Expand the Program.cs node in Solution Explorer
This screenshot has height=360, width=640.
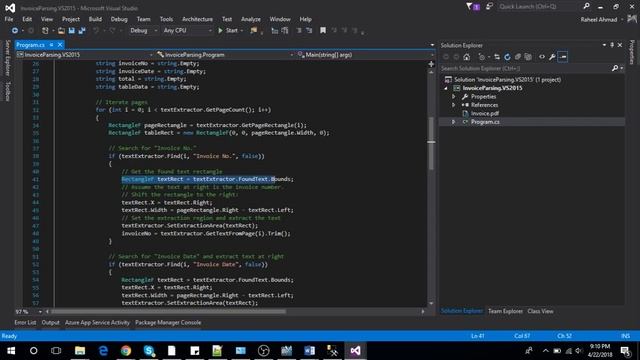point(453,122)
